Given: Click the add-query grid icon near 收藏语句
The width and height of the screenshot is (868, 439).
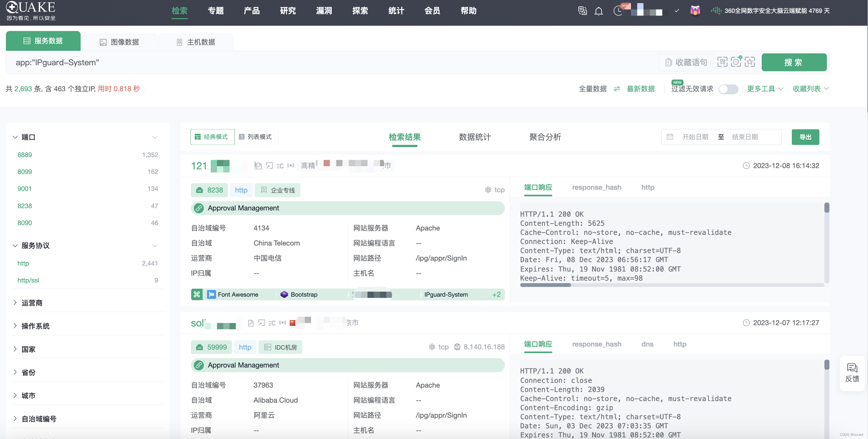Looking at the screenshot, I should pos(722,62).
